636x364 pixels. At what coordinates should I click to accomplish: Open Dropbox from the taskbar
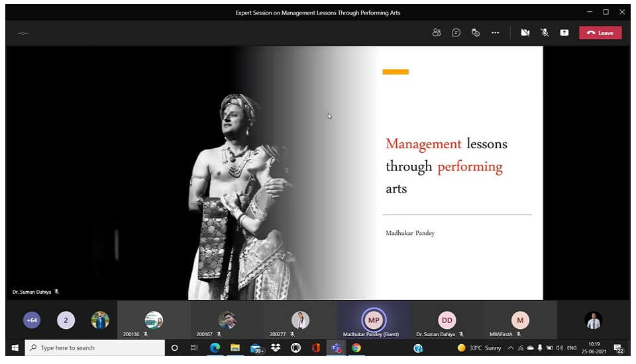pyautogui.click(x=276, y=348)
